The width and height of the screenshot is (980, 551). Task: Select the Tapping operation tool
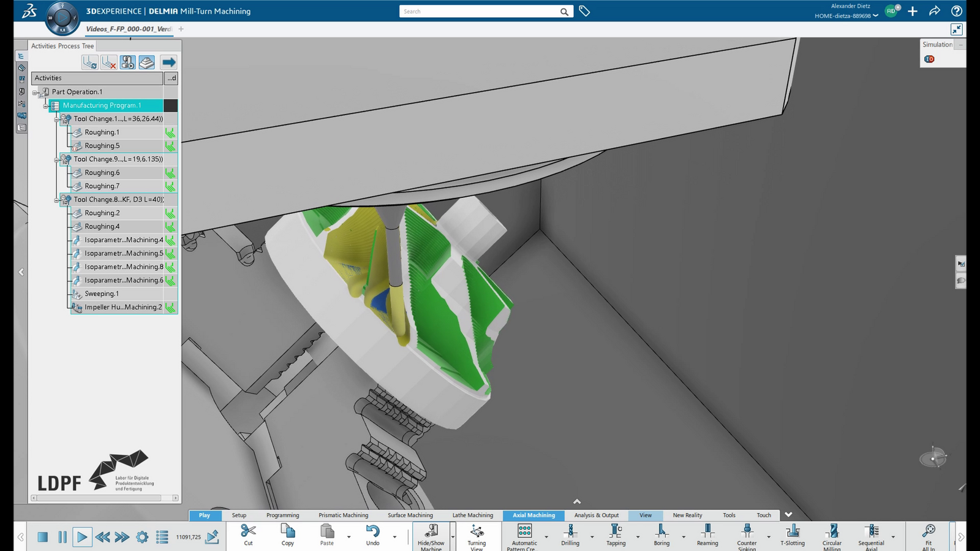[x=616, y=534]
